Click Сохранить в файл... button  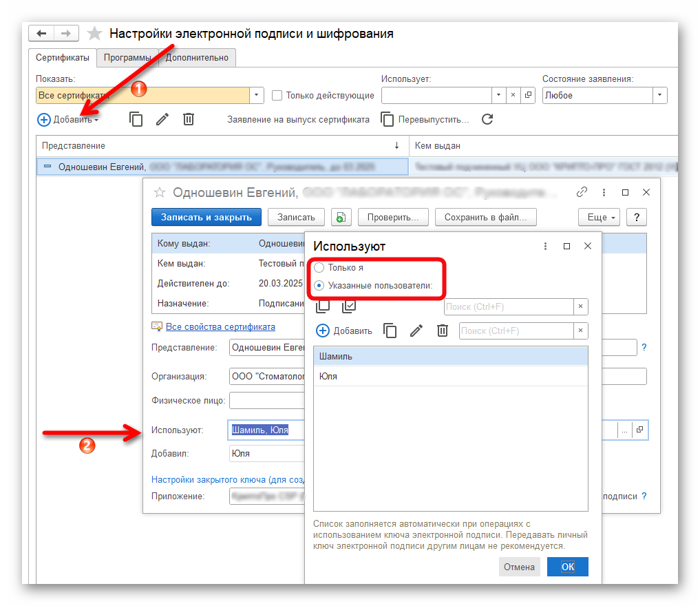[486, 217]
